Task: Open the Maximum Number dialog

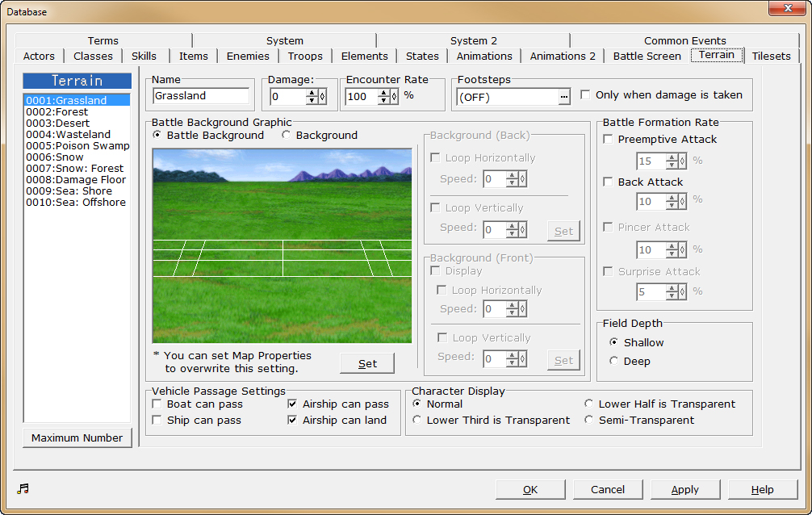Action: click(77, 438)
